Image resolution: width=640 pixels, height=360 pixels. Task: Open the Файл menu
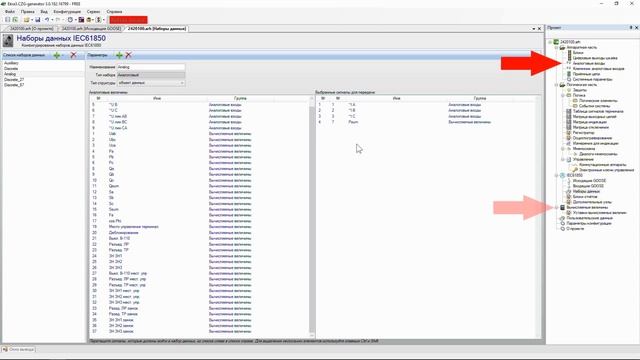[10, 11]
